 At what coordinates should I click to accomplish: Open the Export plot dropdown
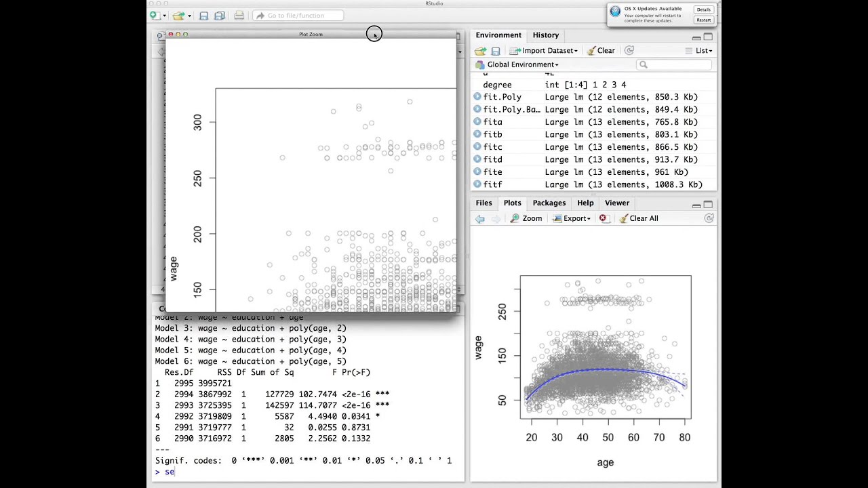tap(572, 218)
